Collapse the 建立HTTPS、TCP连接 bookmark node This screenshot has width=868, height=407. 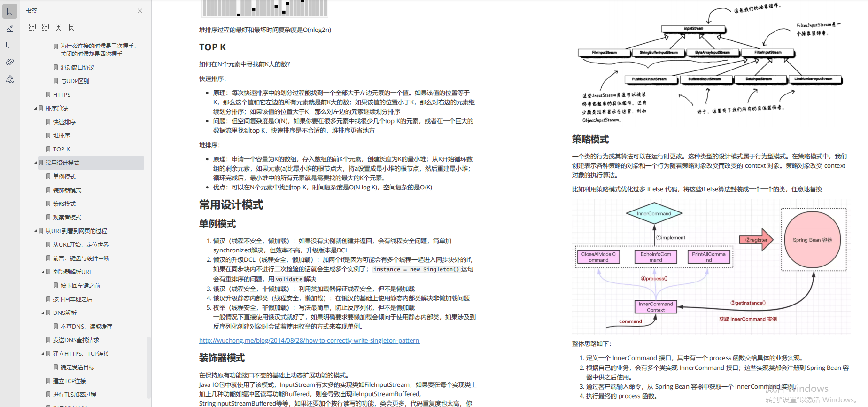click(x=43, y=353)
